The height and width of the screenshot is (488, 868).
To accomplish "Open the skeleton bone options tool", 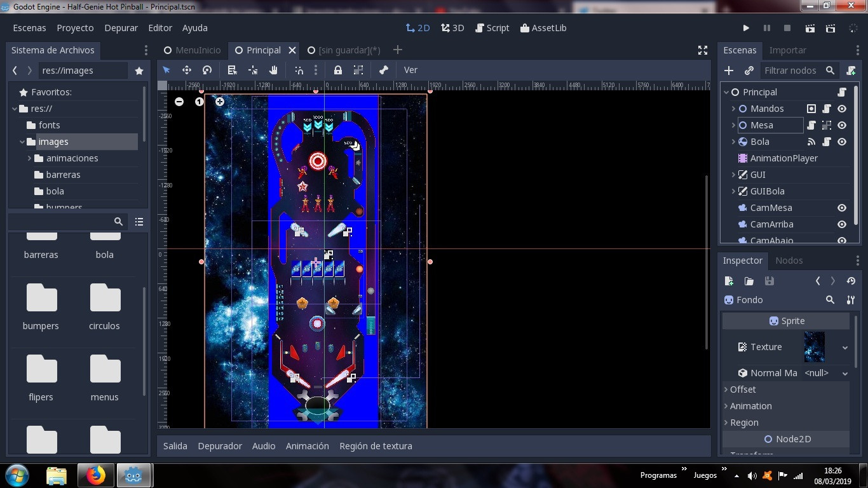I will pos(384,70).
